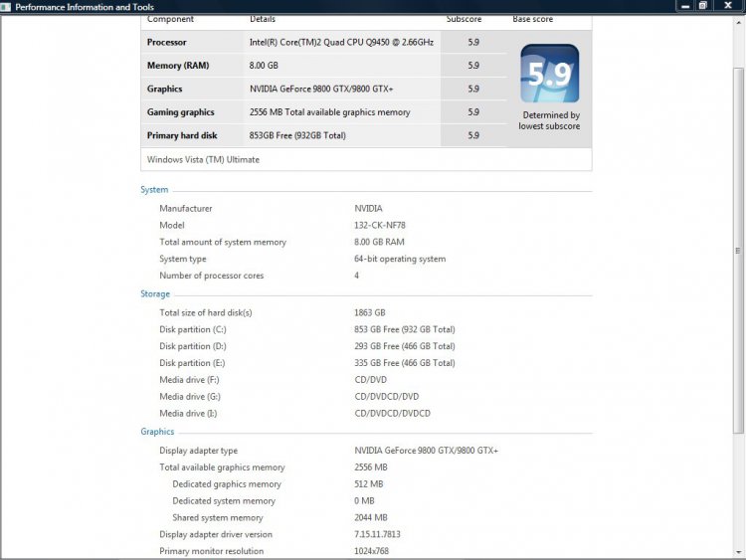Click the Number of processor cores label
746x560 pixels.
211,276
